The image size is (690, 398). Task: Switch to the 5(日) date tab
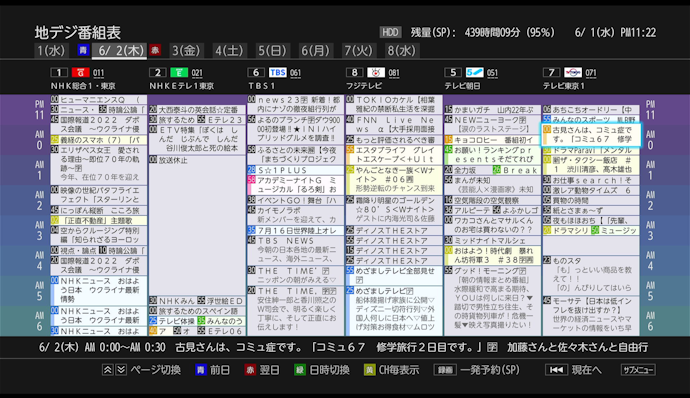point(272,51)
